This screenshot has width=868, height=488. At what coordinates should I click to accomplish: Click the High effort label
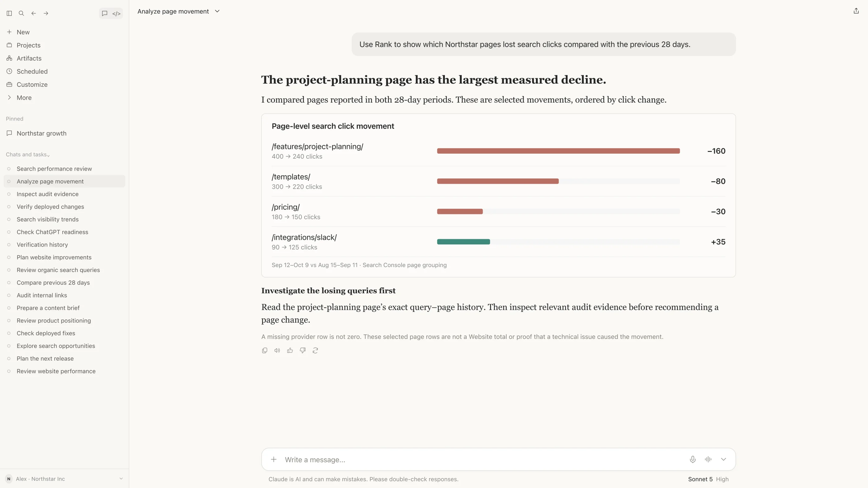coord(722,479)
